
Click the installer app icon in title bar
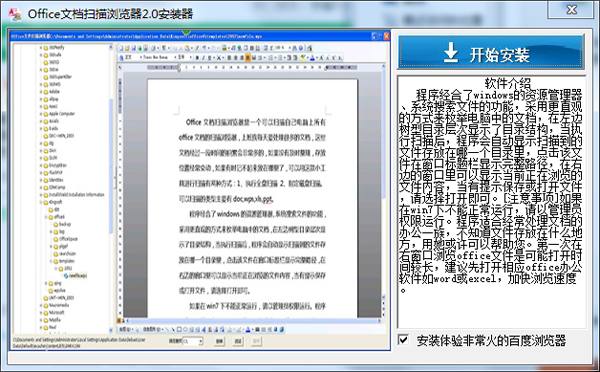coord(15,14)
